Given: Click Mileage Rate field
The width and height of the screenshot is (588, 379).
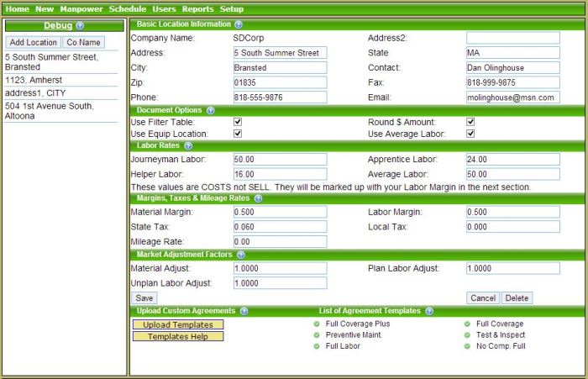Looking at the screenshot, I should coord(280,242).
